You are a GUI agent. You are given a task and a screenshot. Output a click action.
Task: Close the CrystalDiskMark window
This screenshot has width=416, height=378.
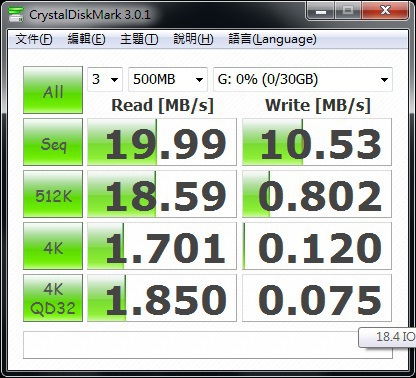click(385, 10)
